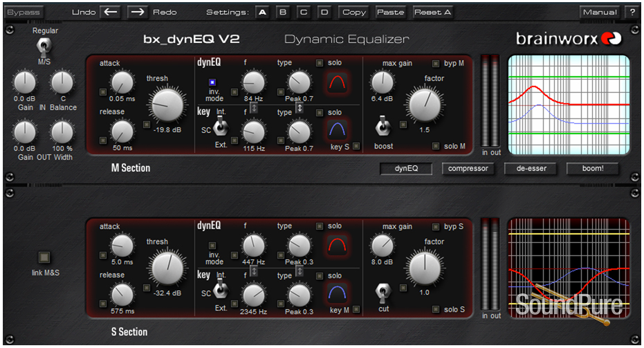Select the dynEQ mode button

pyautogui.click(x=406, y=168)
